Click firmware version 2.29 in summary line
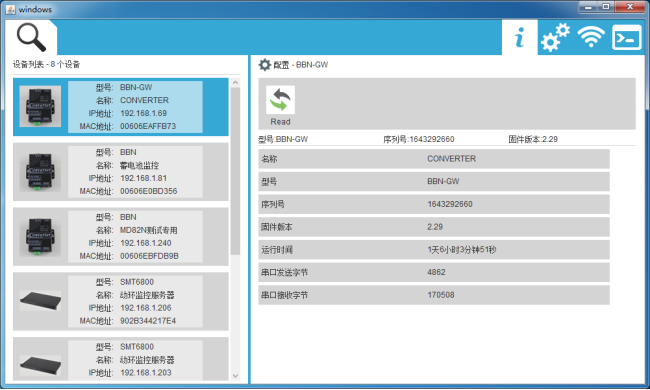The height and width of the screenshot is (390, 650). click(533, 139)
